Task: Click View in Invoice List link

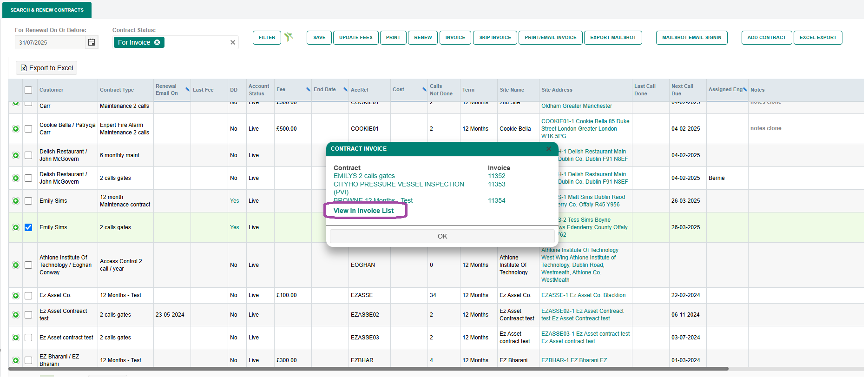Action: coord(363,211)
